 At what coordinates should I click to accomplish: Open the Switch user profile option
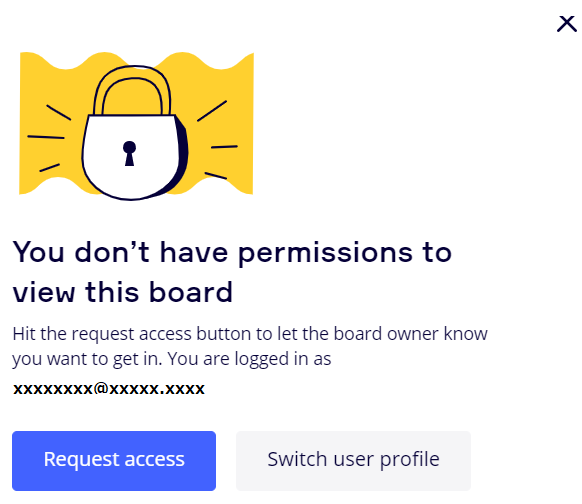point(353,461)
